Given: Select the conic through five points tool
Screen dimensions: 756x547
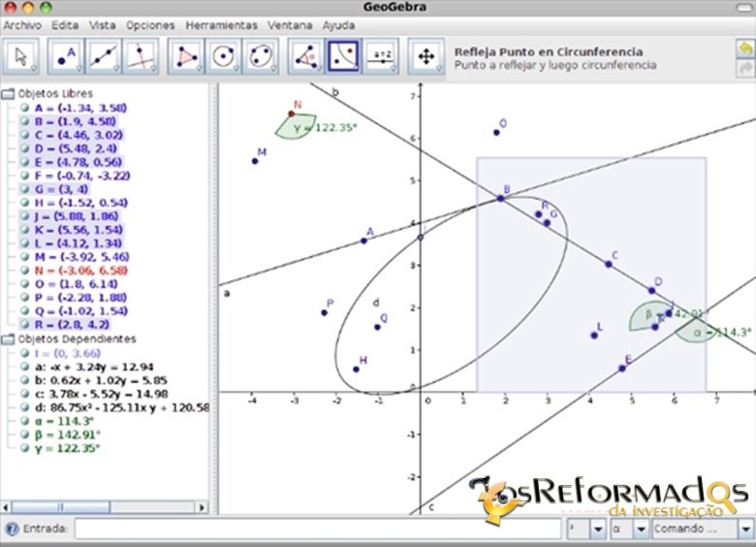Looking at the screenshot, I should click(x=261, y=56).
